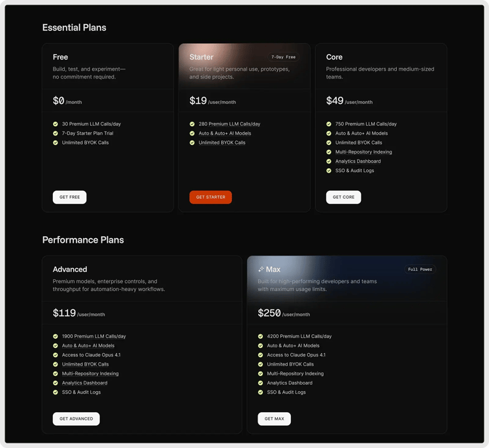Click check icon beside Max's SSO & Audit Logs
Image resolution: width=489 pixels, height=448 pixels.
tap(260, 392)
